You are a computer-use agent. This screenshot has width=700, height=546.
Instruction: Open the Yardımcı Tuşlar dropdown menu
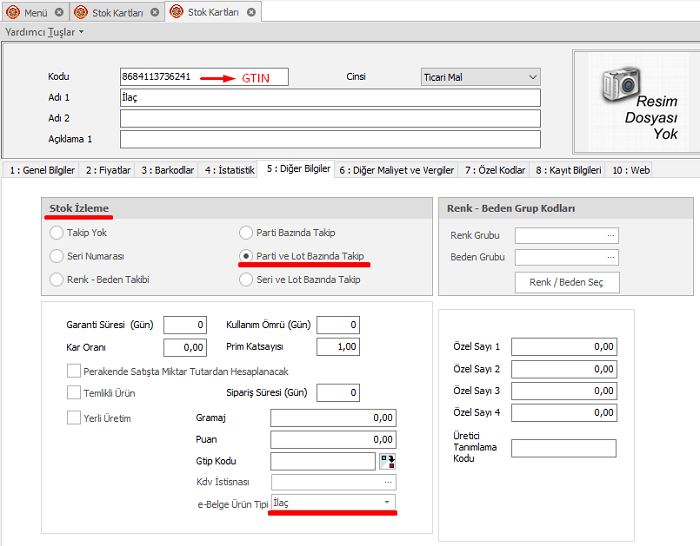point(44,31)
